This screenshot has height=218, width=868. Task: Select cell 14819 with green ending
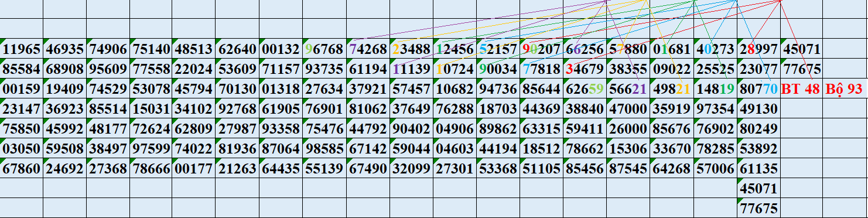715,89
